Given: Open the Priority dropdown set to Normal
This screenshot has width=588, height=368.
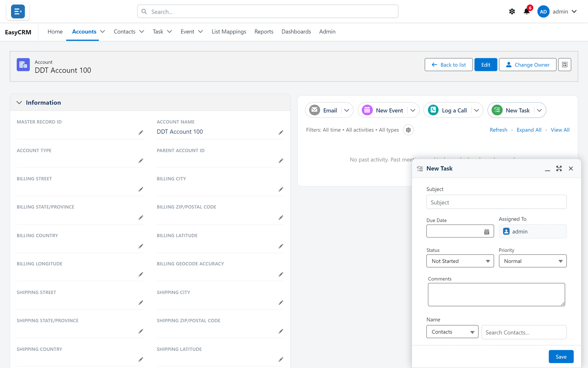Looking at the screenshot, I should click(x=533, y=261).
